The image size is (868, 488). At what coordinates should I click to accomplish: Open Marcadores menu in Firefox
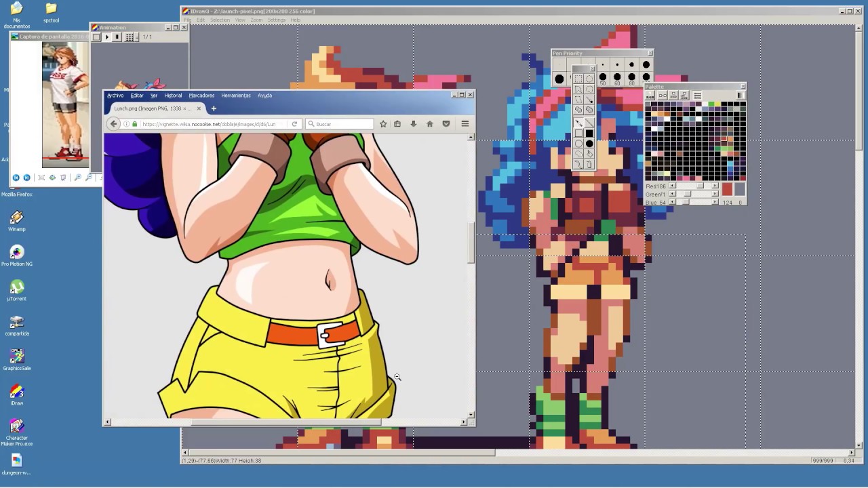tap(201, 96)
